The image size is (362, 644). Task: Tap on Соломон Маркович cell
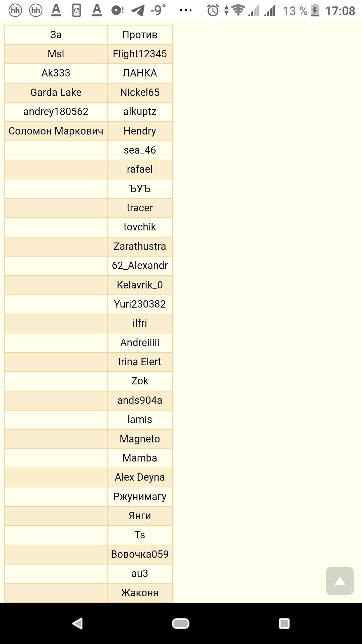[56, 131]
